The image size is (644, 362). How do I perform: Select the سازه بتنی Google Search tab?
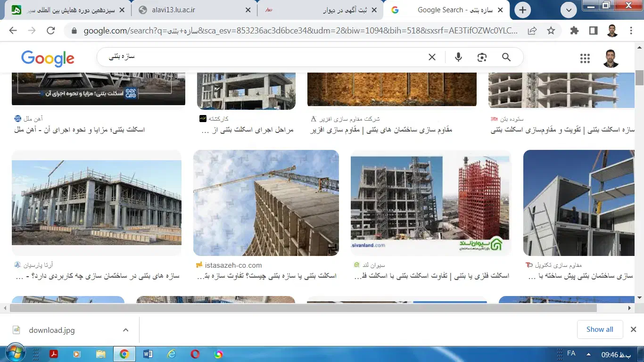(x=447, y=10)
